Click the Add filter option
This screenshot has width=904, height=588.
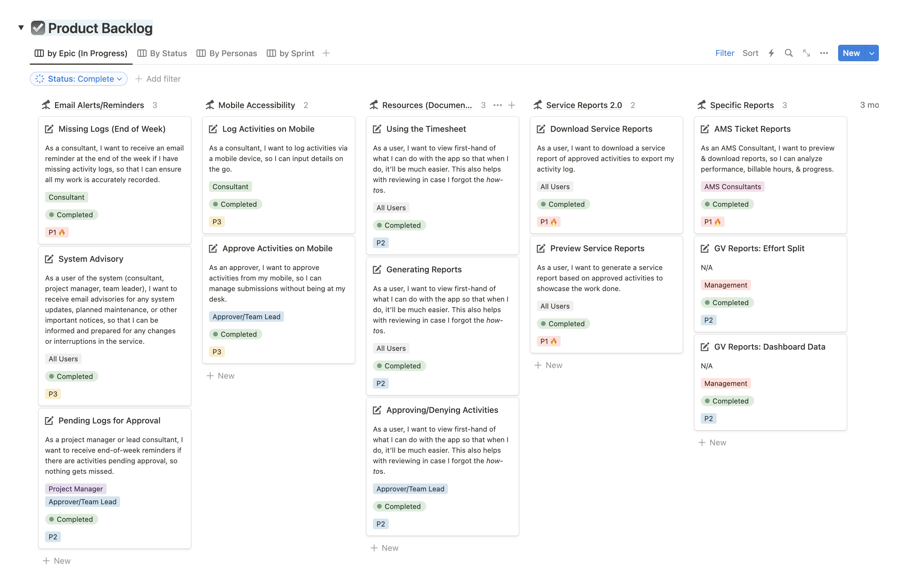(158, 79)
